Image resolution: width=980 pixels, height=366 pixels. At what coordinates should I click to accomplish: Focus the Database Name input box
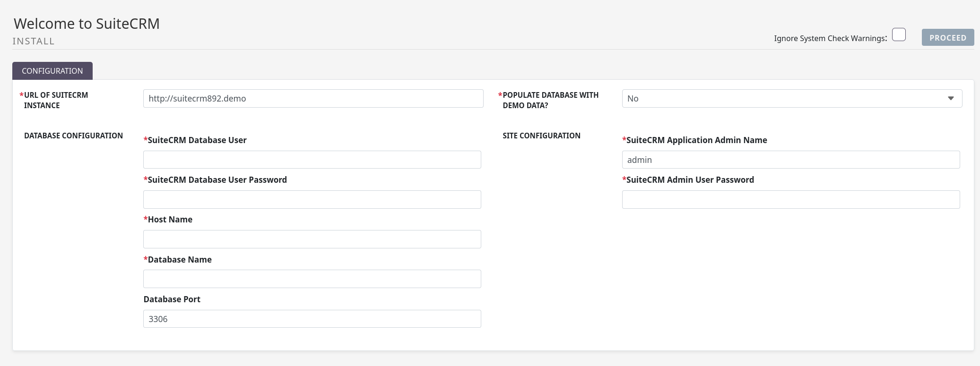click(x=312, y=279)
